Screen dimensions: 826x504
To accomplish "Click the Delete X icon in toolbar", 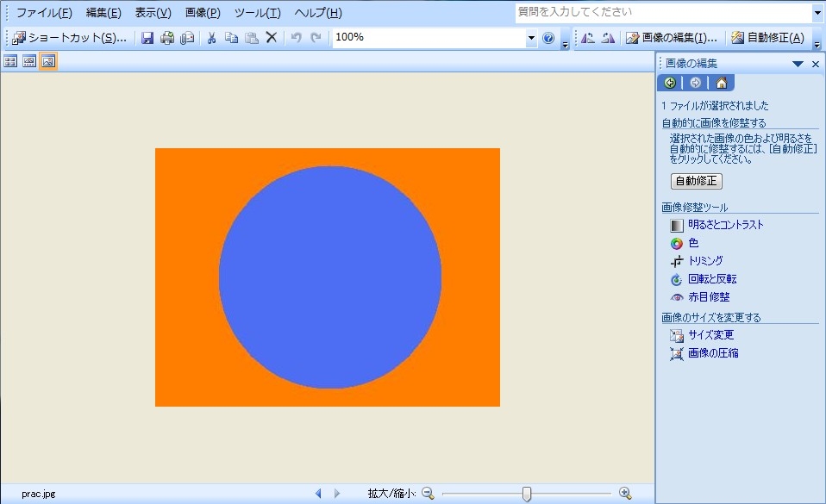I will pyautogui.click(x=271, y=38).
